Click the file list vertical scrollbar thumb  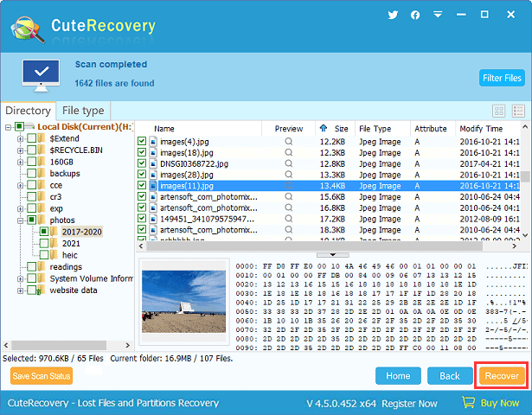click(x=525, y=176)
